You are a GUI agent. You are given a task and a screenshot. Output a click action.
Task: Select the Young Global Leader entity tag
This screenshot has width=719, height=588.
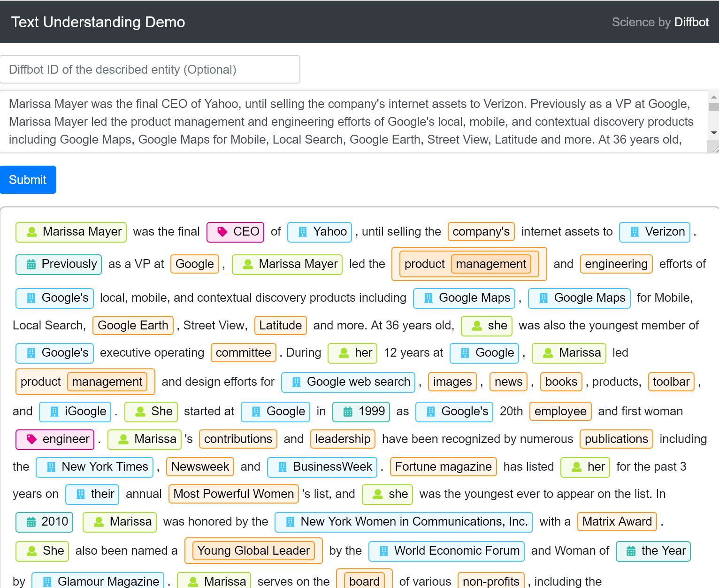point(253,551)
